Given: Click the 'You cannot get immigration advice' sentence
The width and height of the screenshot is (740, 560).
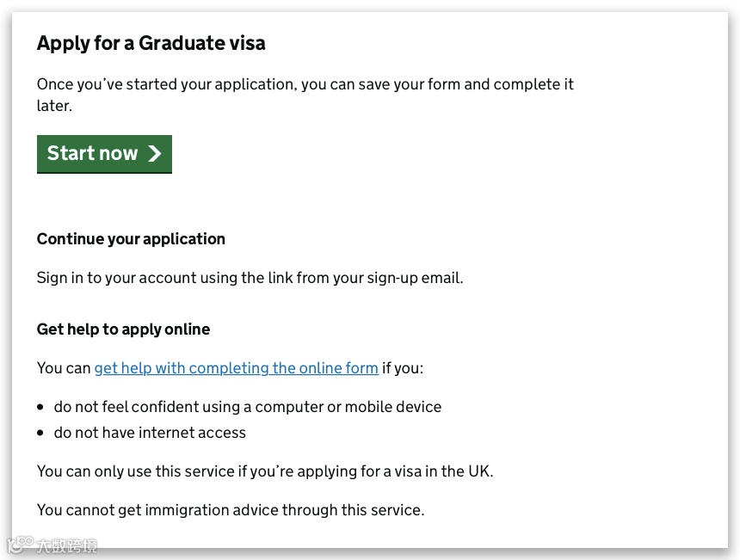Looking at the screenshot, I should 230,510.
